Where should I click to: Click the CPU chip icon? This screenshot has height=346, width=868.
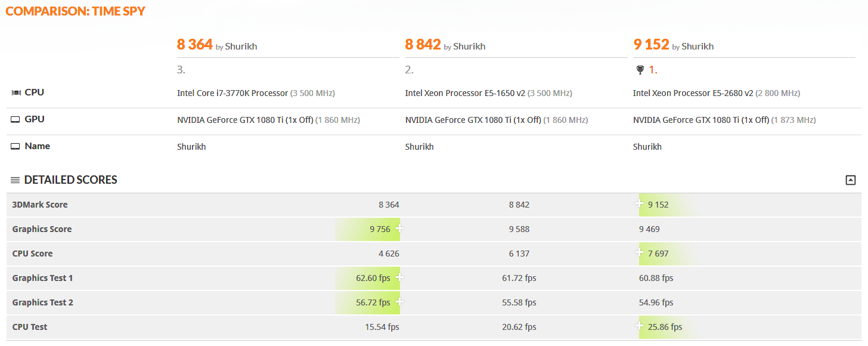click(16, 92)
